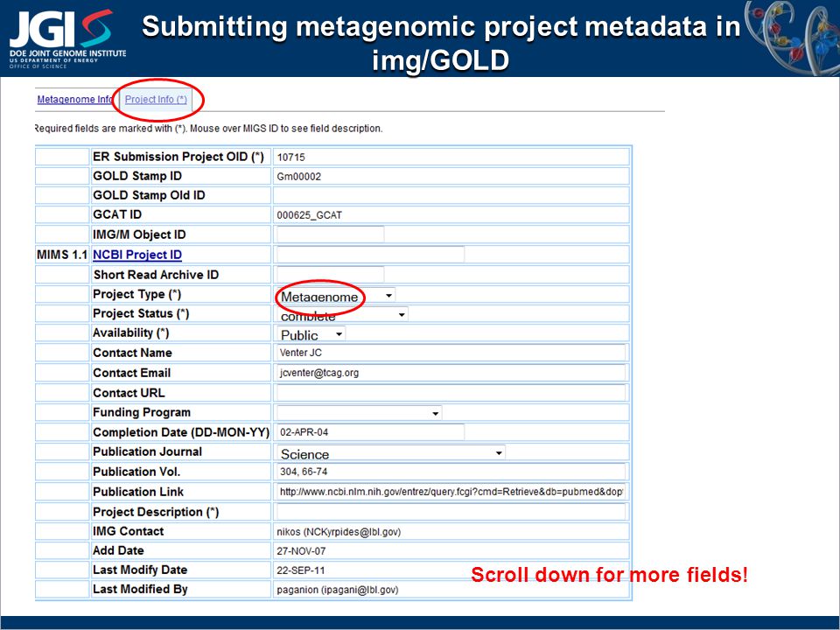The height and width of the screenshot is (630, 840).
Task: Open the Project Info (*) tab
Action: point(156,99)
